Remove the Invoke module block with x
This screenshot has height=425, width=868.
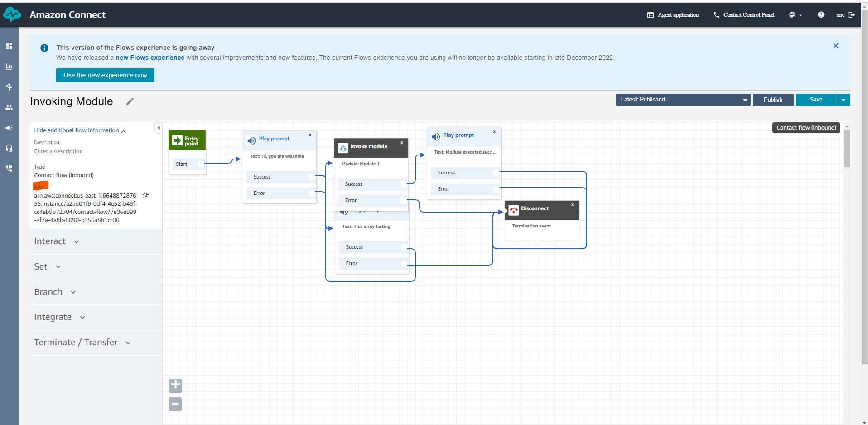coord(402,143)
